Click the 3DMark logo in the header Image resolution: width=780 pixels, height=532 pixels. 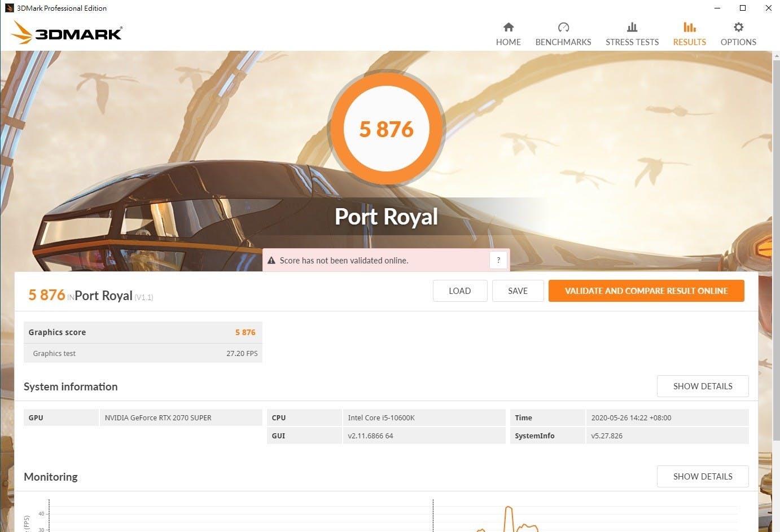pyautogui.click(x=67, y=33)
